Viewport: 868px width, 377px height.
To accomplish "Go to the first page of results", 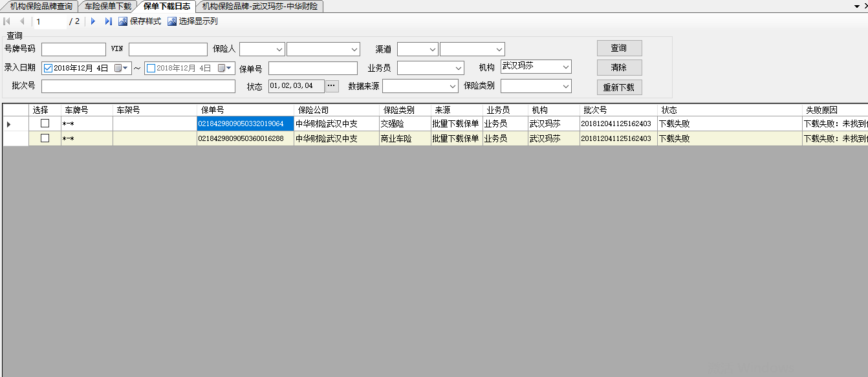I will coord(7,21).
